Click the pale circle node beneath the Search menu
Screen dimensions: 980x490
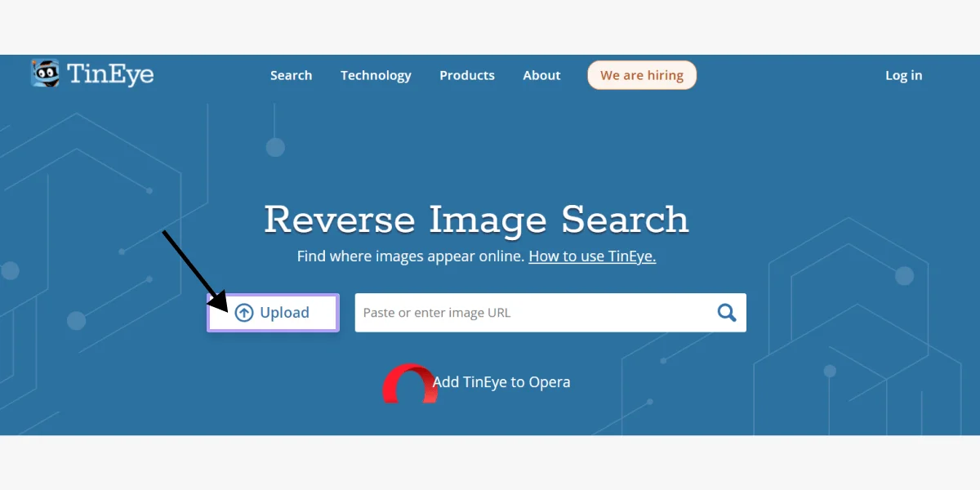click(275, 148)
